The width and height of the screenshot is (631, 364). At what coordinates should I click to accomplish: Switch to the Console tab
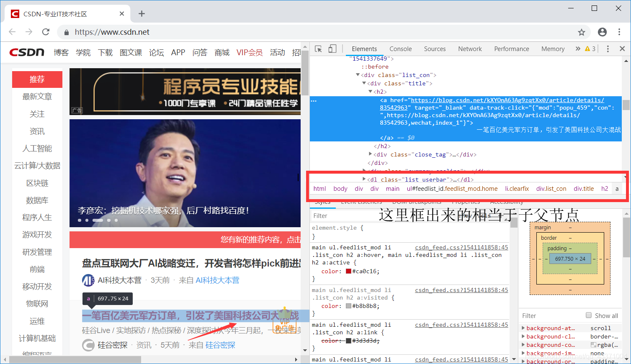tap(401, 49)
